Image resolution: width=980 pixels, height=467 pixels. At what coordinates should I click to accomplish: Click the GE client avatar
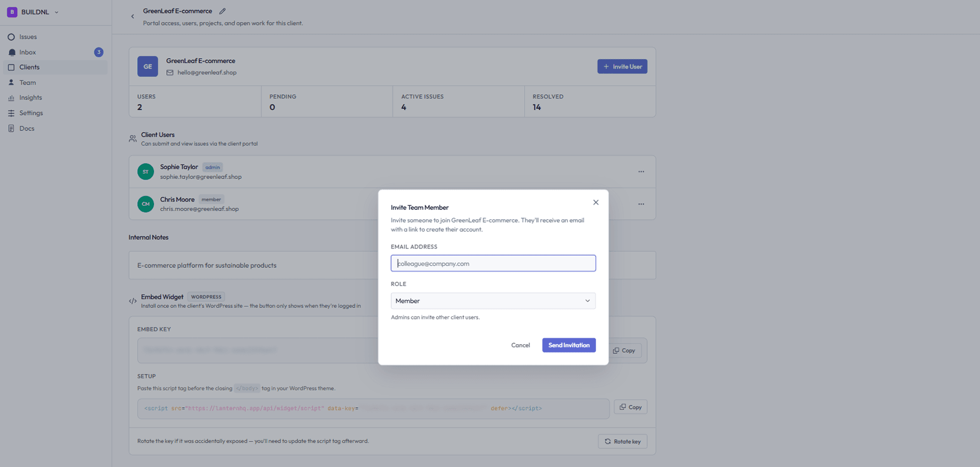[147, 66]
